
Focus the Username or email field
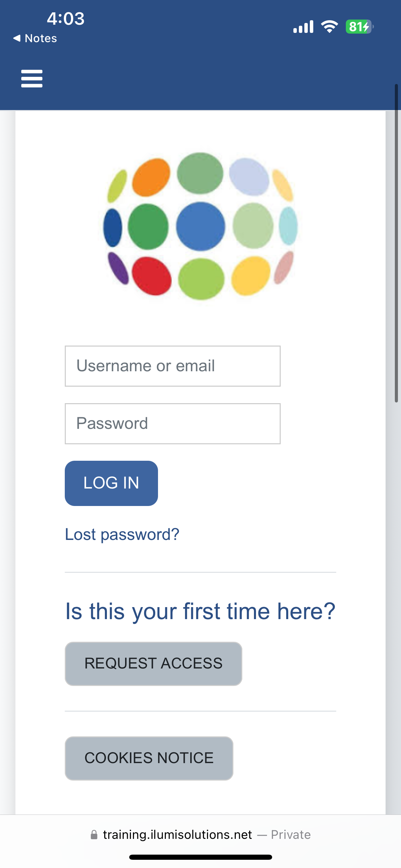click(x=173, y=366)
